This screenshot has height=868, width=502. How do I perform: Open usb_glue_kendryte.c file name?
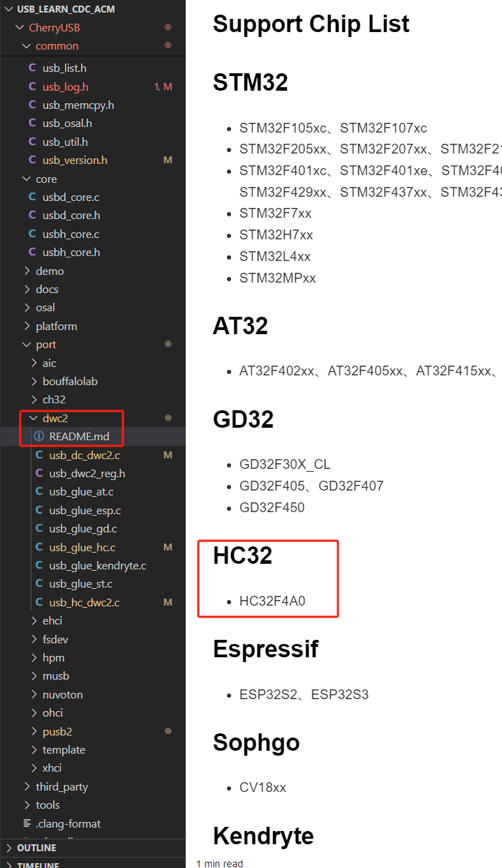tap(98, 566)
